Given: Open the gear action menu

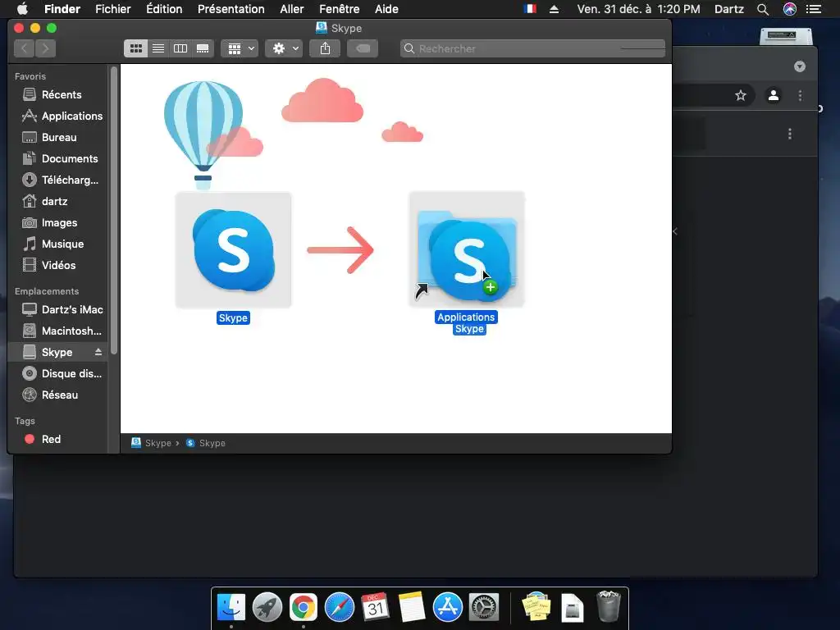Looking at the screenshot, I should [285, 48].
